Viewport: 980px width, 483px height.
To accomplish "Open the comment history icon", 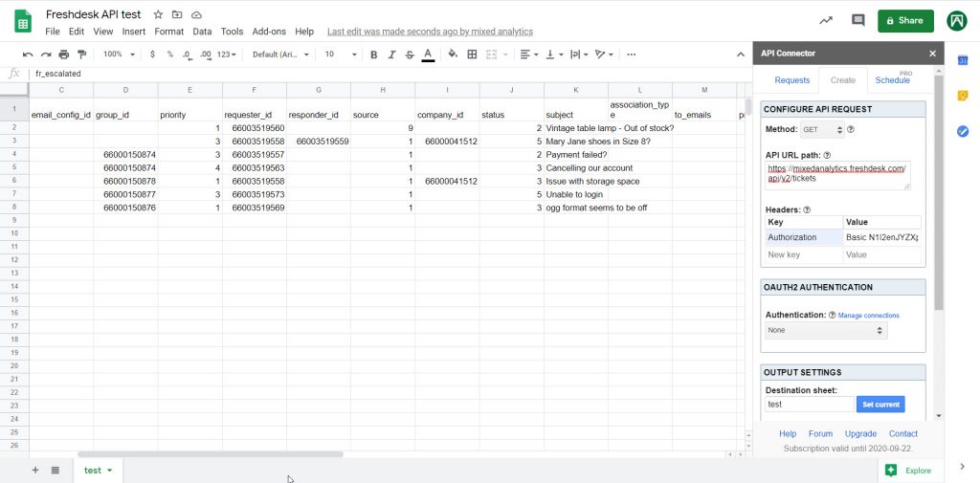I will [858, 21].
